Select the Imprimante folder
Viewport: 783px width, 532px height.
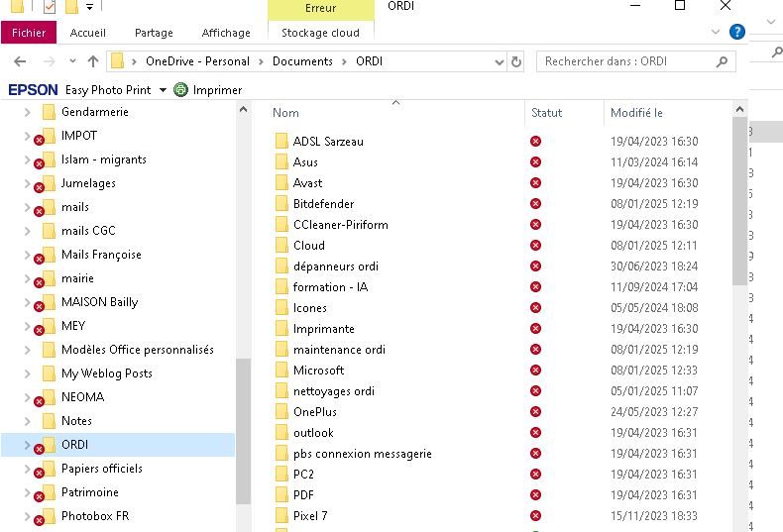pos(323,329)
